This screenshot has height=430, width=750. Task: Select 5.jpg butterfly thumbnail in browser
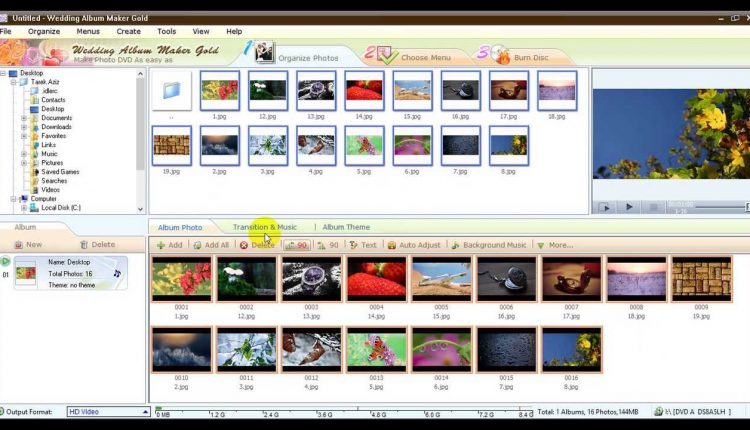pyautogui.click(x=364, y=146)
